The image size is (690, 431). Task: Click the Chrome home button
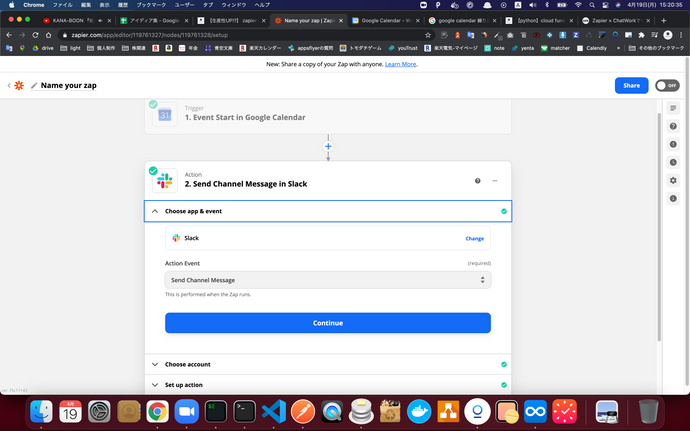(x=48, y=35)
